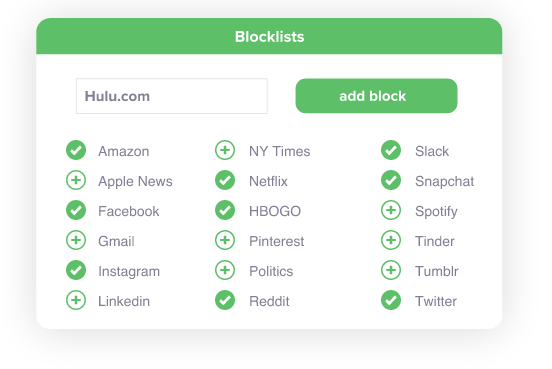Add NY Times via its plus icon
The height and width of the screenshot is (369, 552).
click(225, 150)
